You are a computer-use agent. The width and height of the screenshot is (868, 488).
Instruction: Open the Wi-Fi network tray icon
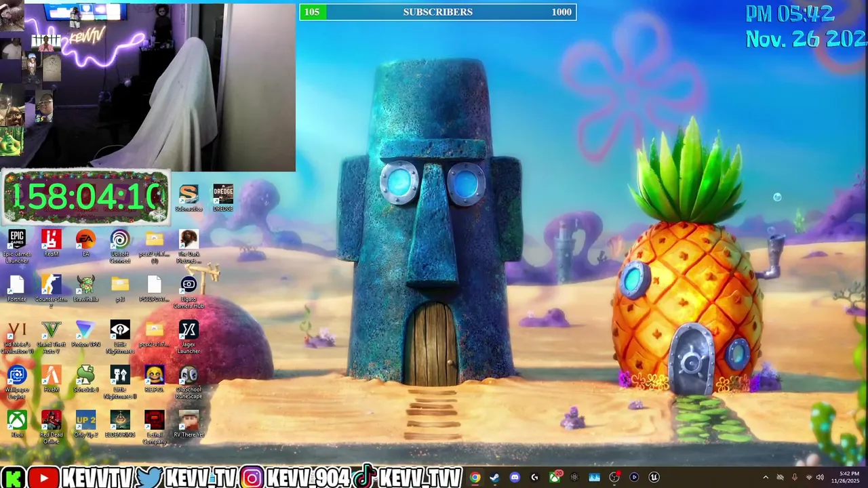808,478
